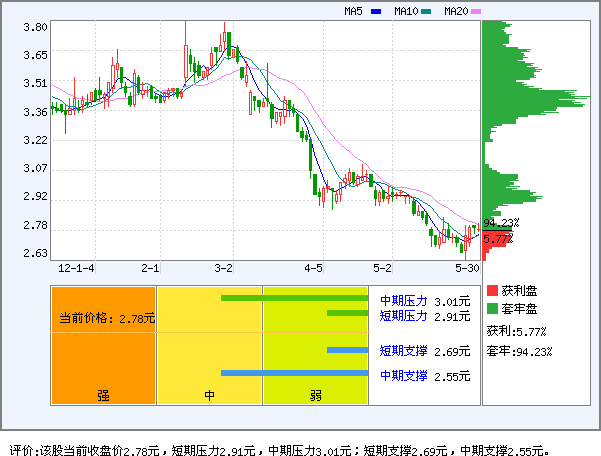Click the 弱 label in the lime zone

click(315, 395)
